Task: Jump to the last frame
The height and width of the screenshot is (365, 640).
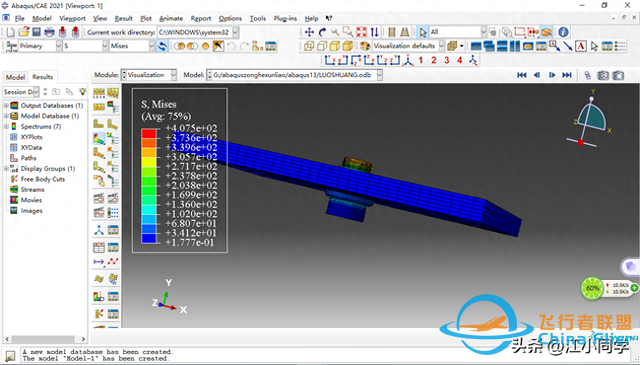Action: tap(567, 75)
